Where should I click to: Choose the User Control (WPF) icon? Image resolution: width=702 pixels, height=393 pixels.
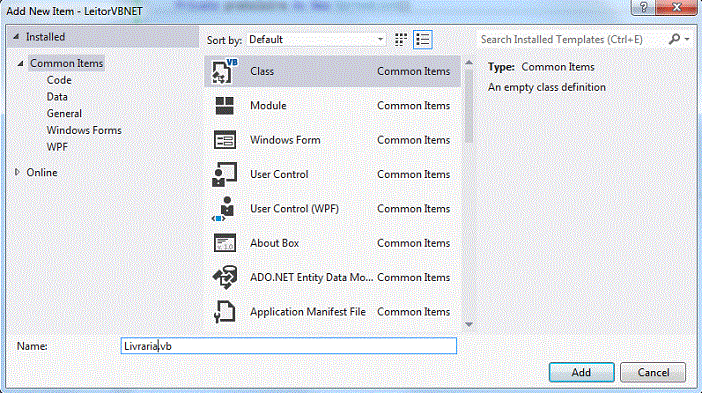223,209
